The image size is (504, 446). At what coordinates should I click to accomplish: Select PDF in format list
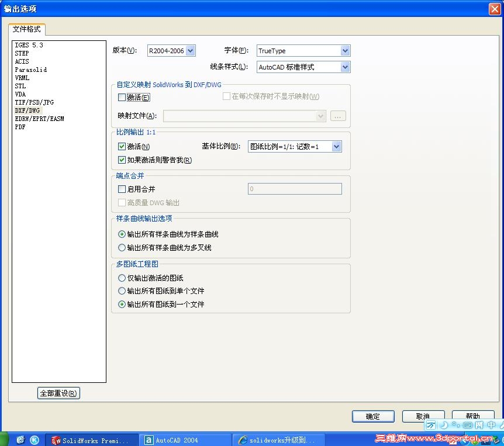coord(20,127)
